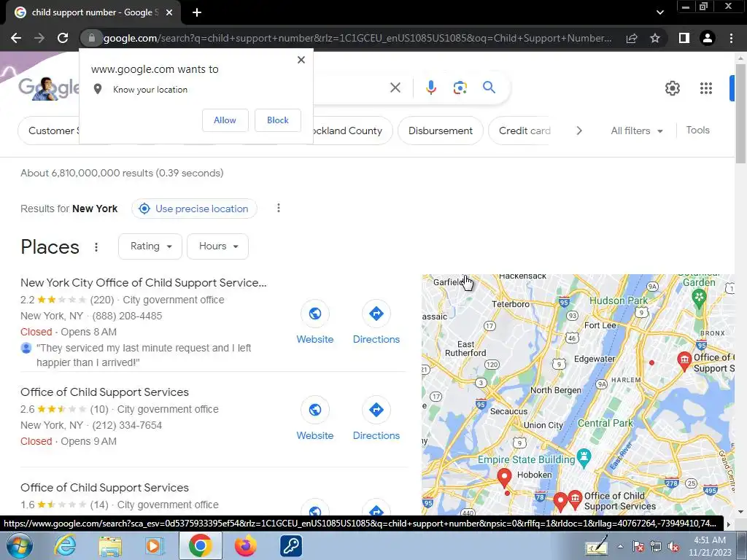The height and width of the screenshot is (560, 747).
Task: Block Google from knowing your location
Action: click(278, 120)
